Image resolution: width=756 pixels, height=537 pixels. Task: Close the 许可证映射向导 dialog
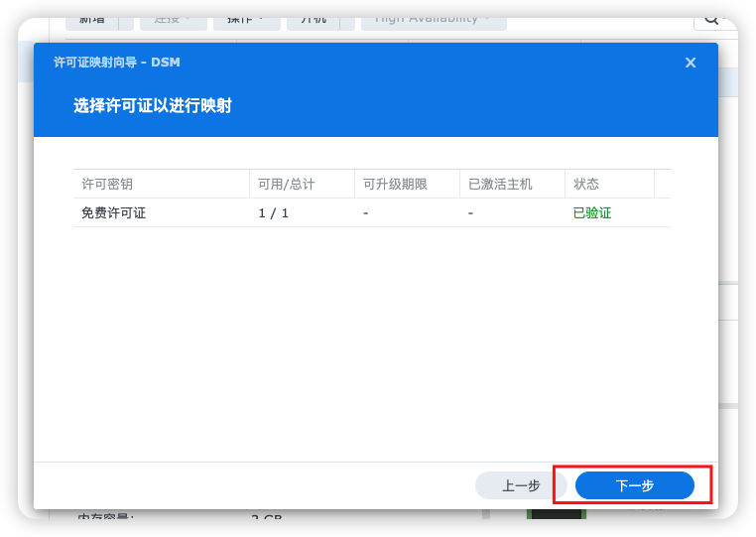691,63
